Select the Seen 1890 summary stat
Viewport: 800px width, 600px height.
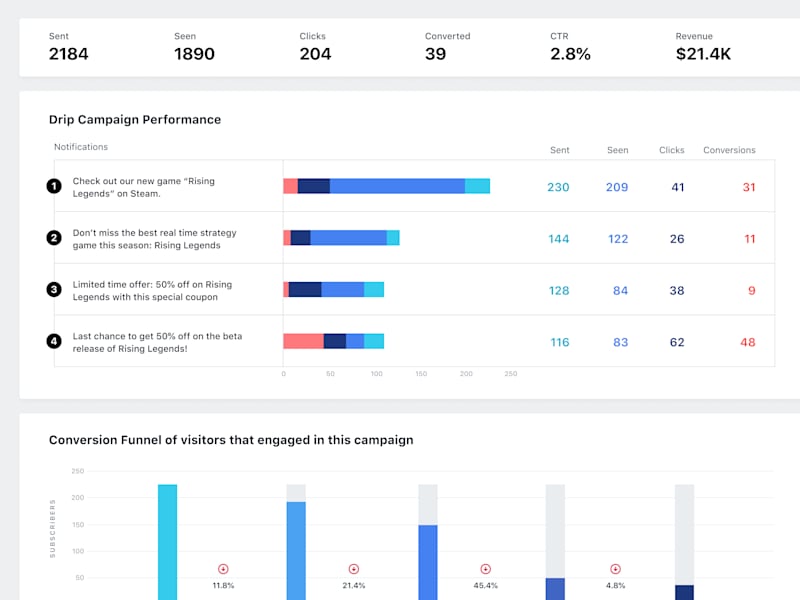(194, 47)
